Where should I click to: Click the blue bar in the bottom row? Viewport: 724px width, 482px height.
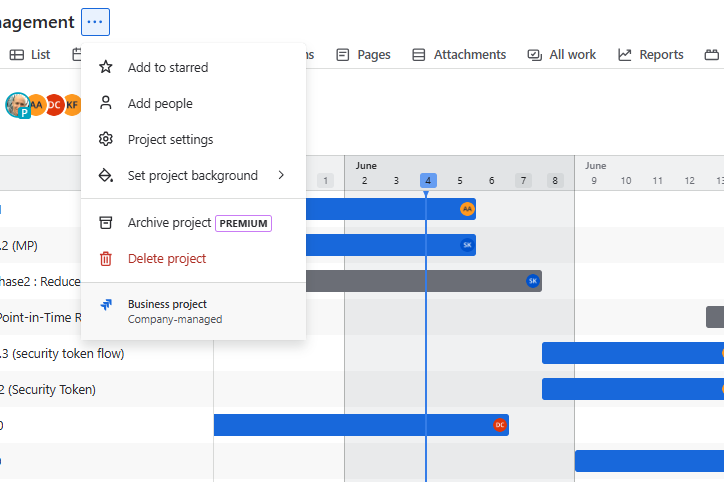coord(649,461)
